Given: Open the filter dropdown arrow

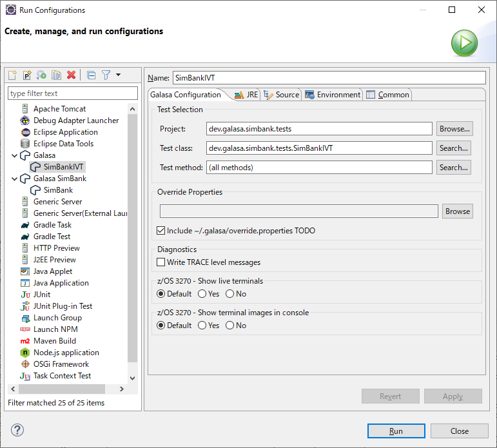Looking at the screenshot, I should coord(118,75).
